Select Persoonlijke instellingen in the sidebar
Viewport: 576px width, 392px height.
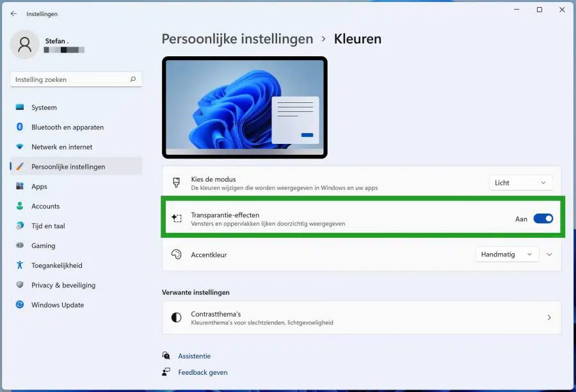[x=76, y=167]
